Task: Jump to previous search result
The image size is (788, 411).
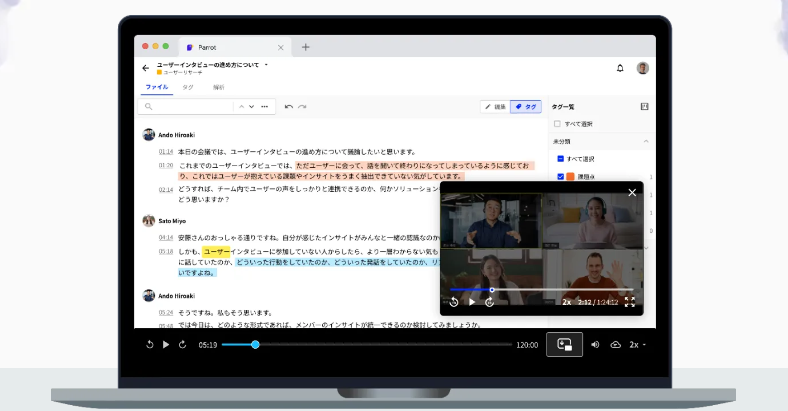Action: coord(242,107)
